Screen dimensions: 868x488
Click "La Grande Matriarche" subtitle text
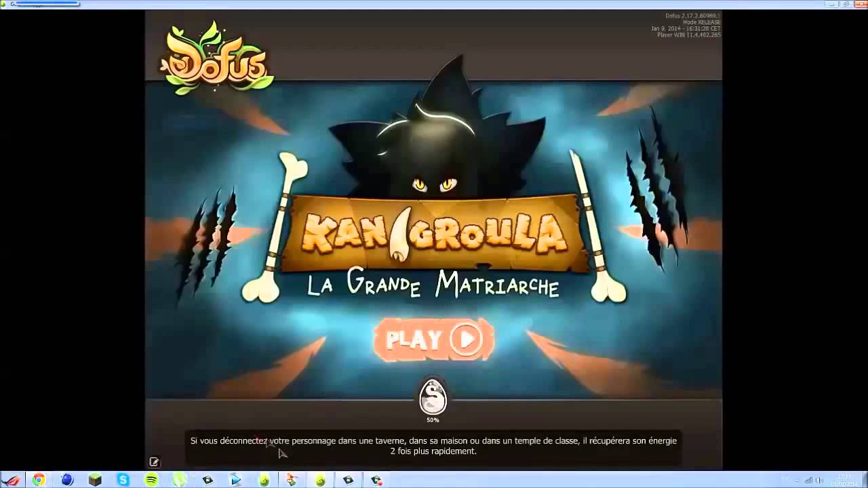pos(433,283)
